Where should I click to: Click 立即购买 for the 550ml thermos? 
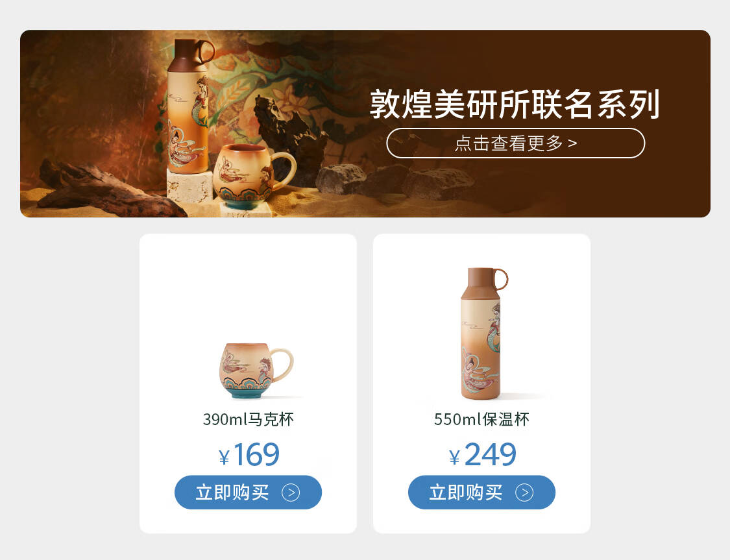[481, 492]
